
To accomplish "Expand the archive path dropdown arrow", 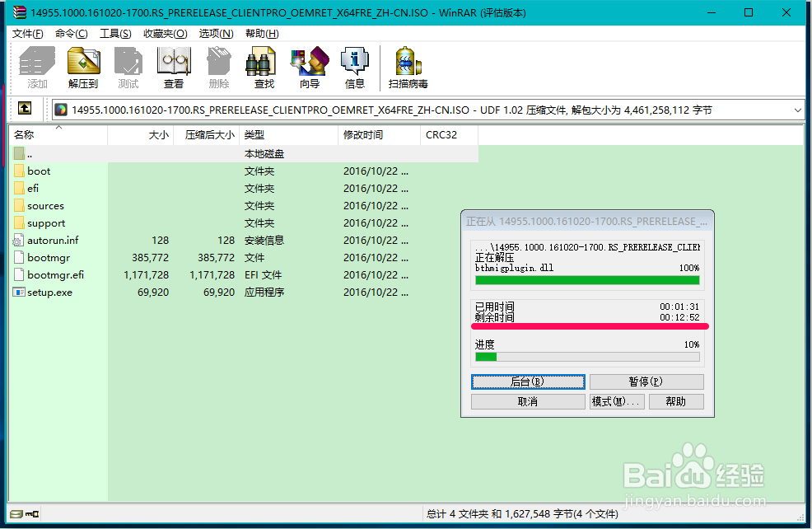I will click(x=797, y=110).
